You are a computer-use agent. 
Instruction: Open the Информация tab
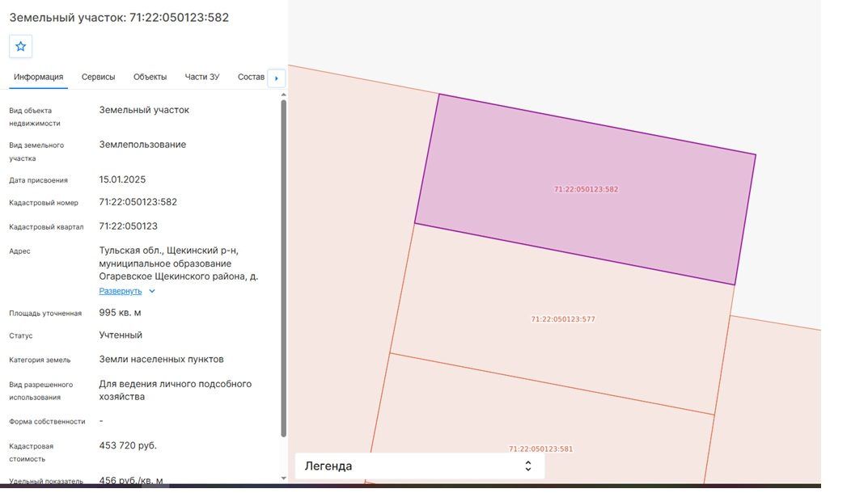tap(39, 77)
